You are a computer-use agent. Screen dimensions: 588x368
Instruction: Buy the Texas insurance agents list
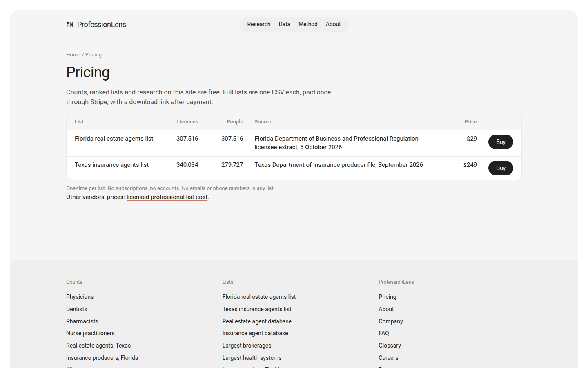click(501, 168)
